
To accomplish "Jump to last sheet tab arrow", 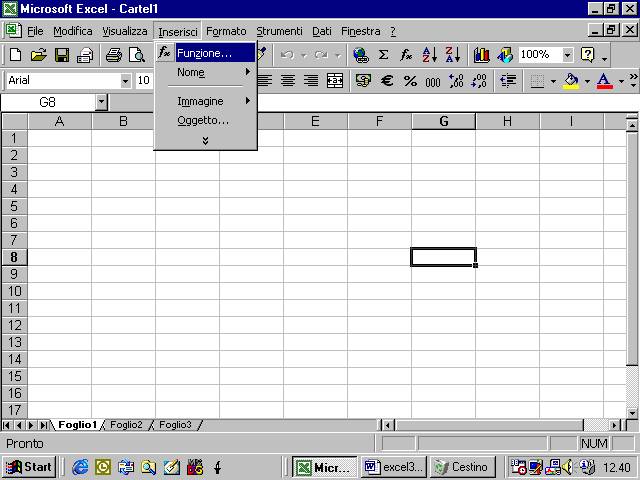I will [43, 425].
